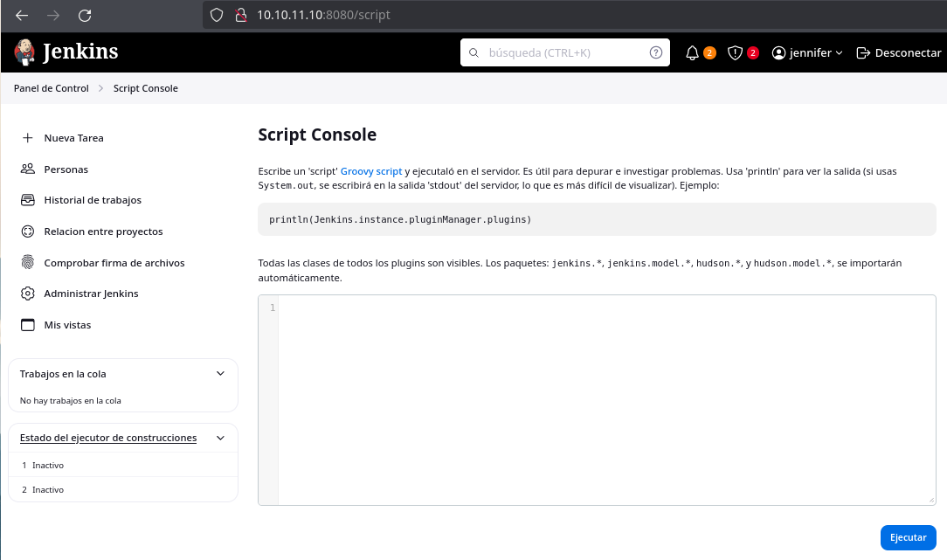Go back with the browser back arrow
Viewport: 947px width, 560px height.
pyautogui.click(x=22, y=15)
